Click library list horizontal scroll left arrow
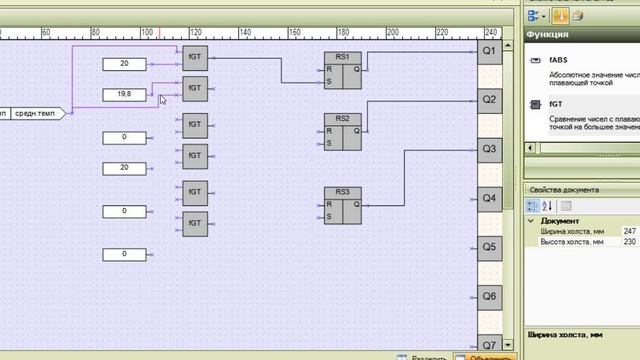 pyautogui.click(x=530, y=148)
